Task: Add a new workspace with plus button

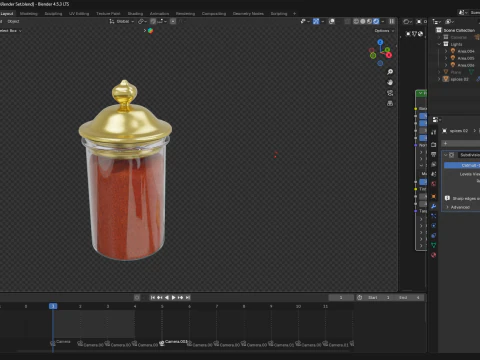Action: click(294, 14)
